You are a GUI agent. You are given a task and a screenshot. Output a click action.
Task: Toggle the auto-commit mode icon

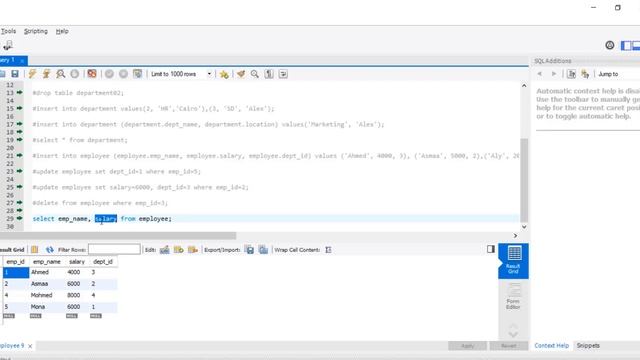click(x=138, y=74)
